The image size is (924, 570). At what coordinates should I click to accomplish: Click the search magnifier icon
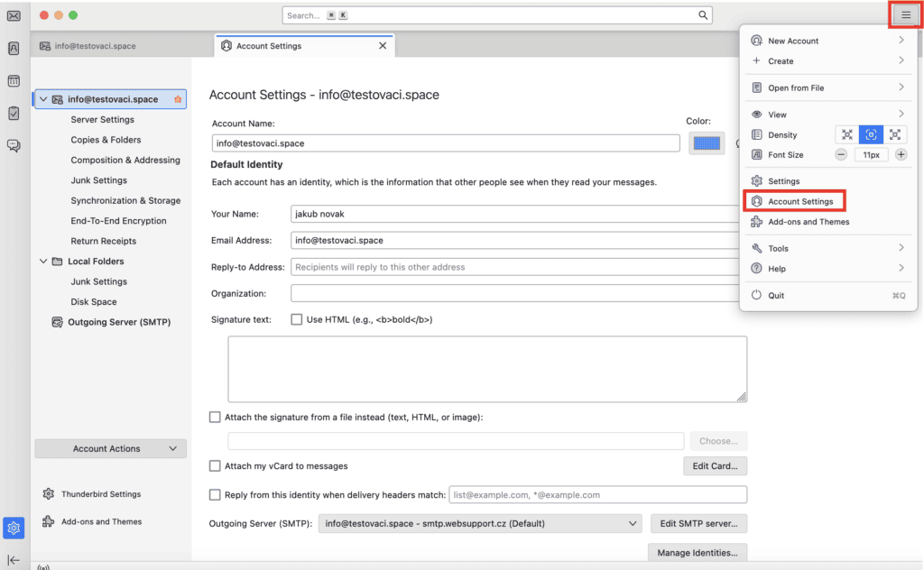point(703,15)
